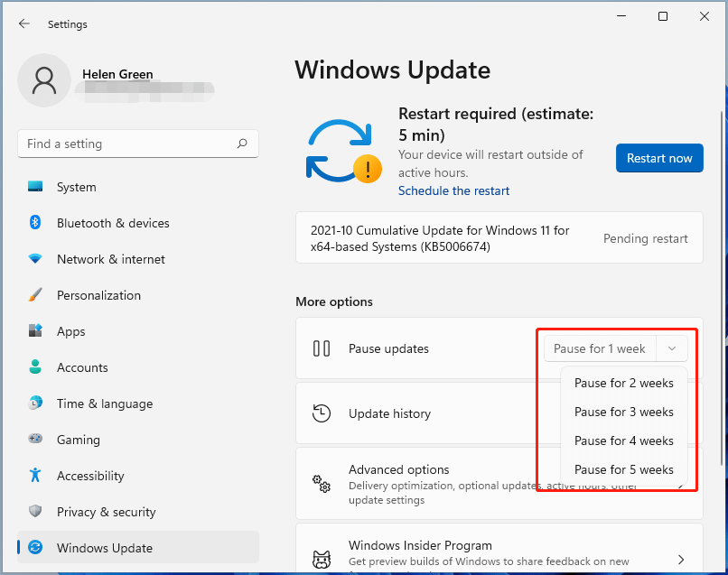Open System settings
The width and height of the screenshot is (728, 575).
click(138, 187)
